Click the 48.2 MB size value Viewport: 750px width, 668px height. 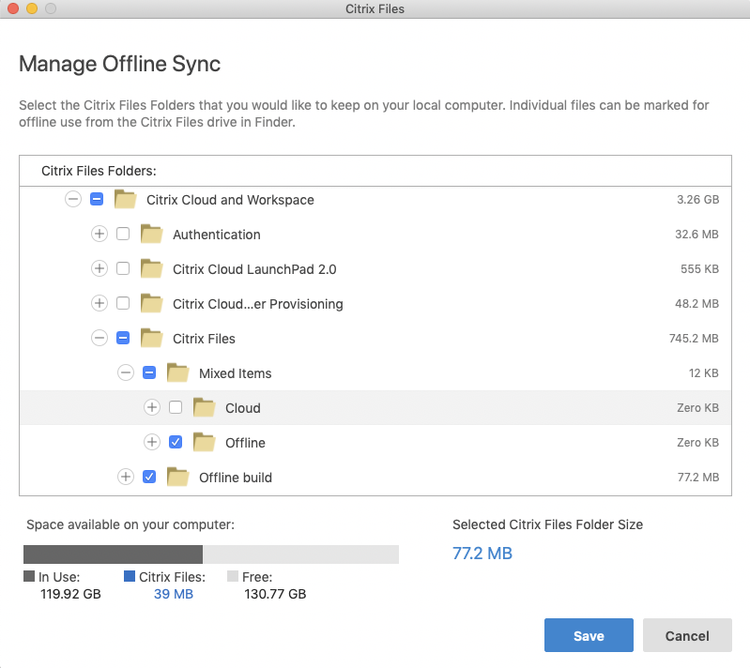click(697, 303)
